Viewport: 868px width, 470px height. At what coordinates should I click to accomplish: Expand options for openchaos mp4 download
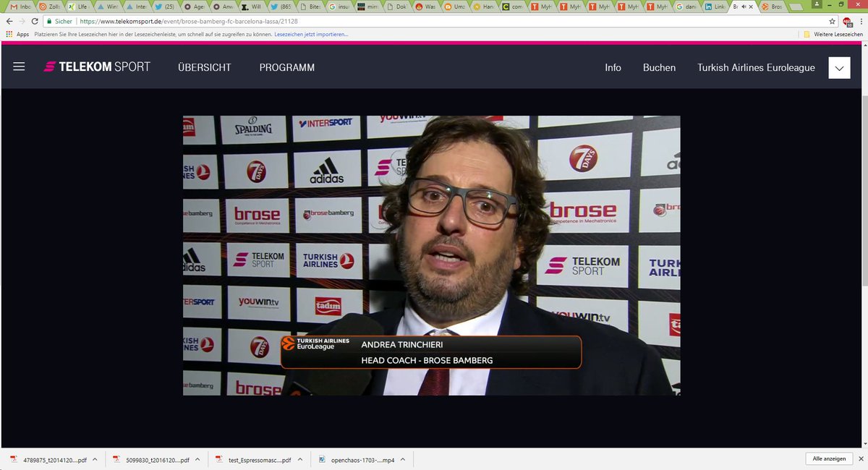point(403,459)
